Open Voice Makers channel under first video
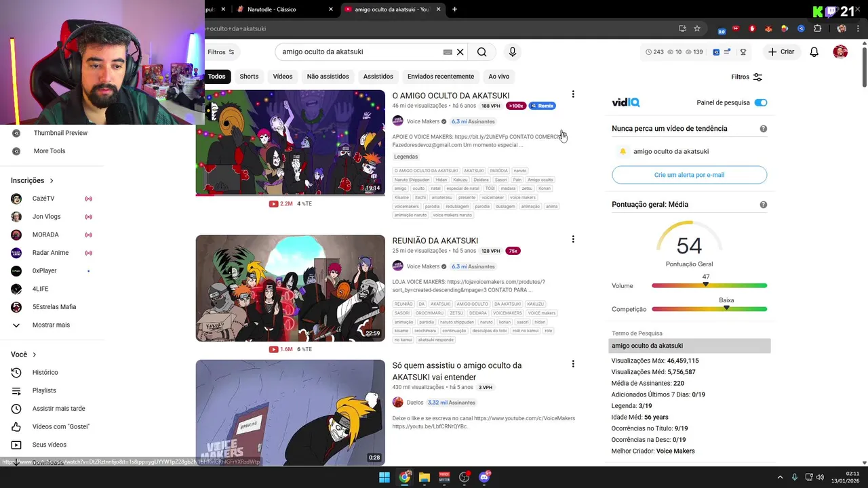 click(422, 121)
